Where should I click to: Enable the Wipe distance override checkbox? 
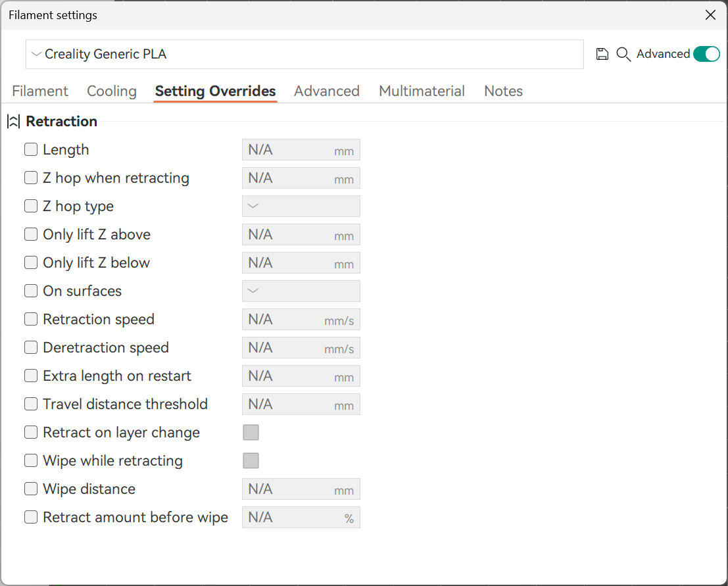click(x=31, y=489)
